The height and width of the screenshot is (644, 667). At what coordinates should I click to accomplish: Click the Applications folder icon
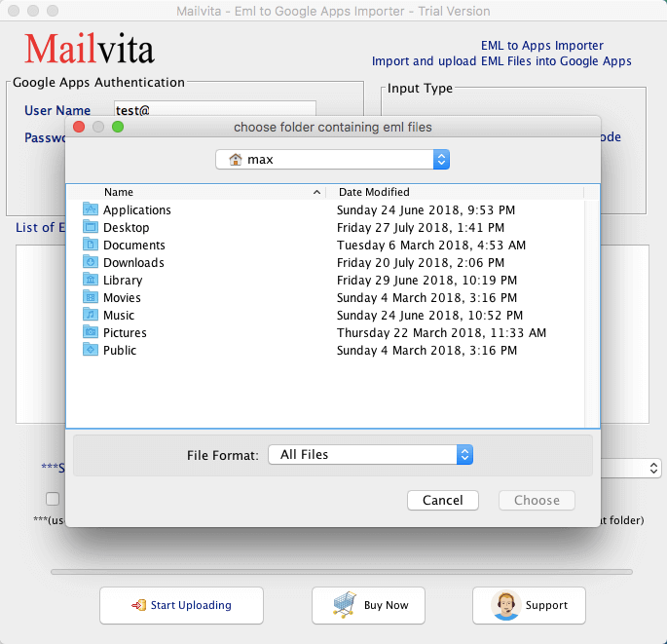(x=91, y=209)
